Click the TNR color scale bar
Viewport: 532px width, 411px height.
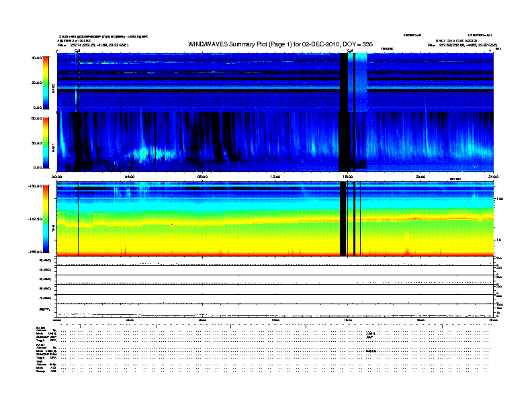[x=46, y=219]
